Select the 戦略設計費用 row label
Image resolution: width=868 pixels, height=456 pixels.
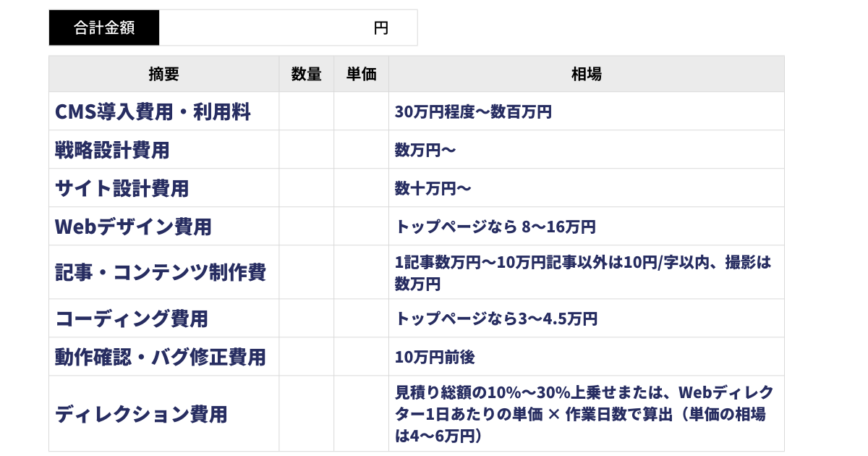click(112, 150)
